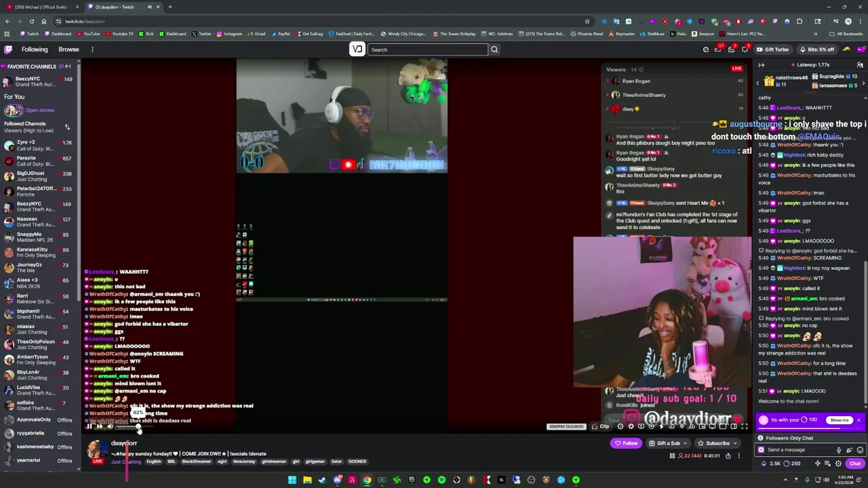Open stories in the For You section

point(39,110)
